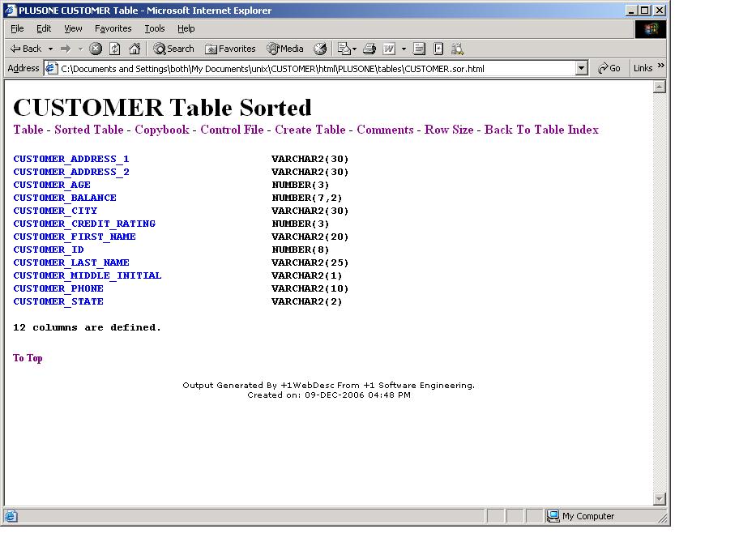This screenshot has width=756, height=559.
Task: Click the '12 columns are defined.' text
Action: point(87,327)
